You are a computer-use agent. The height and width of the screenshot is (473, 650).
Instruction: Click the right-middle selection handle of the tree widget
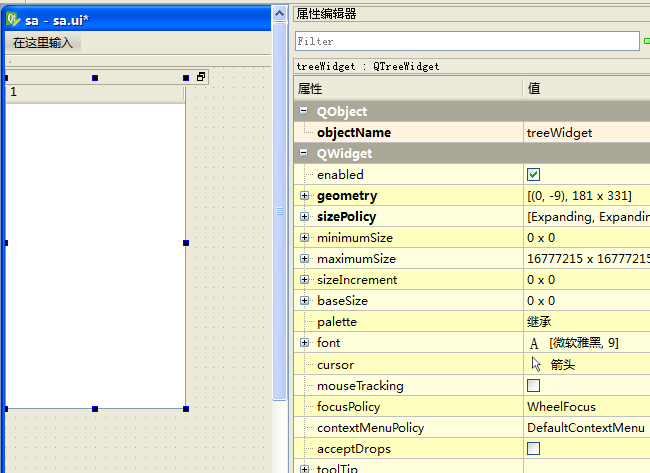(185, 243)
